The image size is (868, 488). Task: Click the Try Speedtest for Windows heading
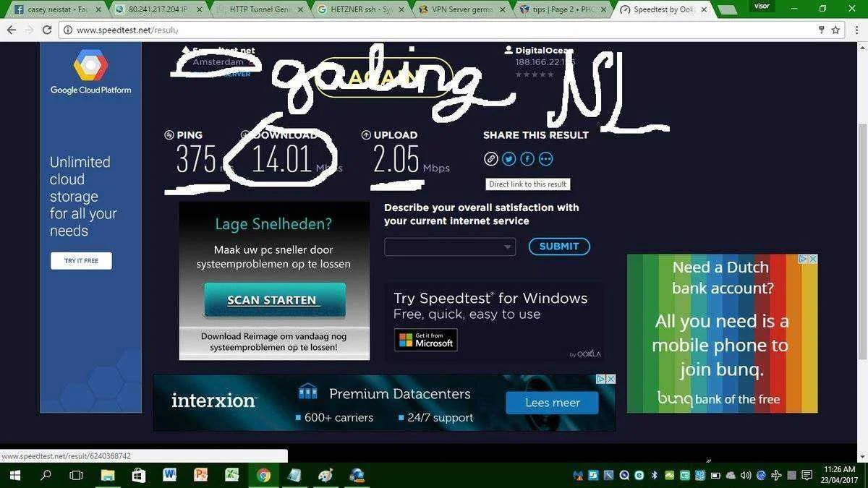(490, 298)
